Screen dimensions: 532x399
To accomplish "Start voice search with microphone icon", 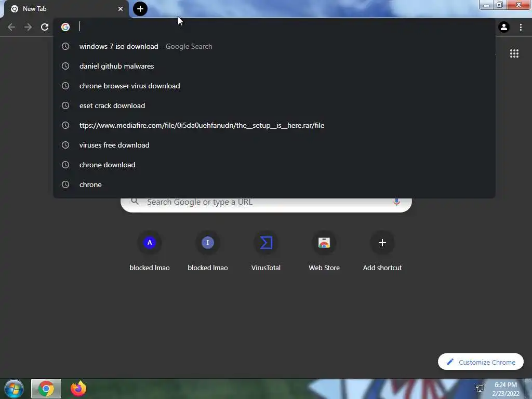I will [x=396, y=202].
